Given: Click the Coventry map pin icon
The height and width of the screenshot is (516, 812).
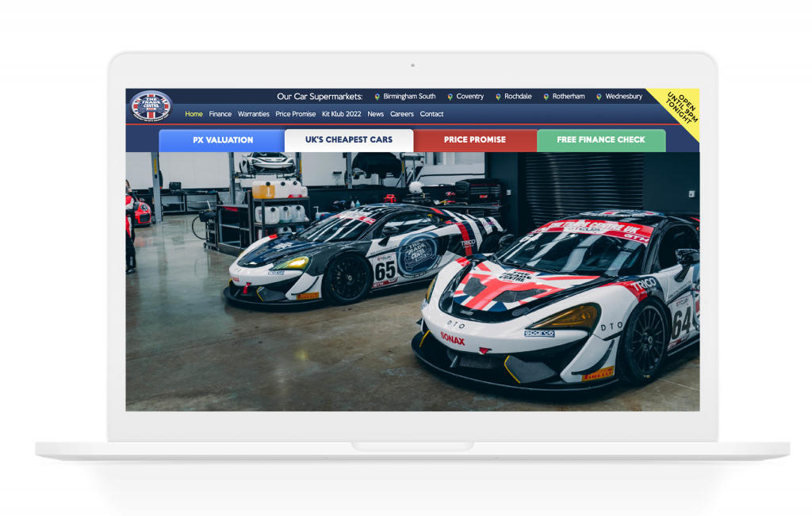Looking at the screenshot, I should (450, 97).
